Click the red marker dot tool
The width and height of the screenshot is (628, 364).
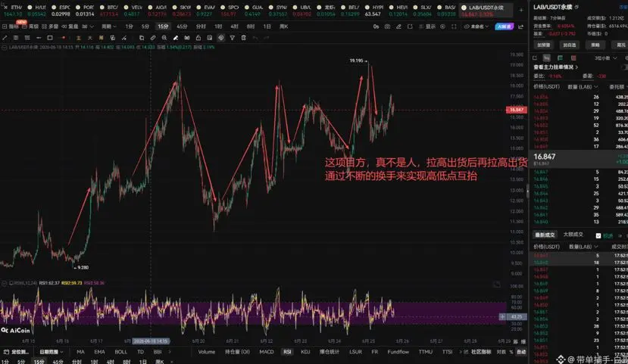[x=64, y=38]
